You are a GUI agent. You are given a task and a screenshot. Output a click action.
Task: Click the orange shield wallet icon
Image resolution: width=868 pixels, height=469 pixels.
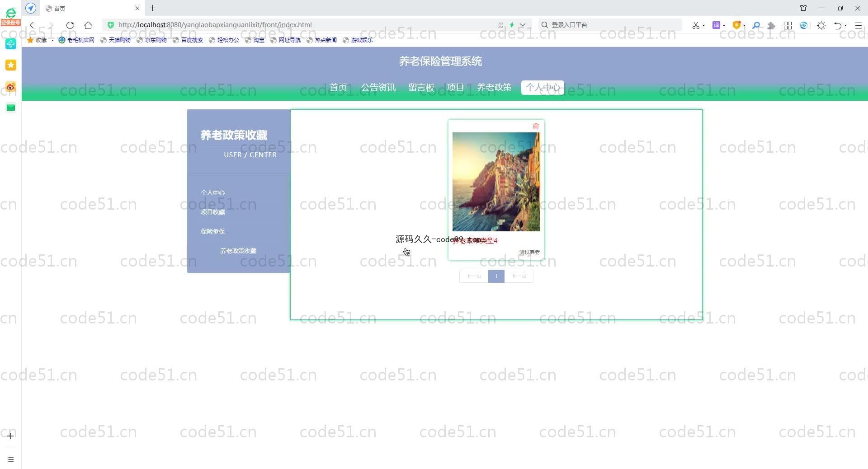tap(736, 25)
